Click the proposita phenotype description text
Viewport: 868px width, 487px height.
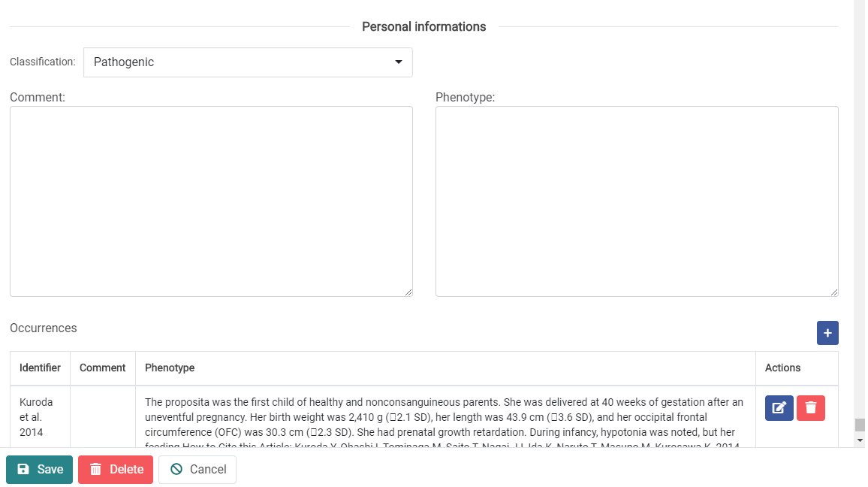(x=443, y=417)
